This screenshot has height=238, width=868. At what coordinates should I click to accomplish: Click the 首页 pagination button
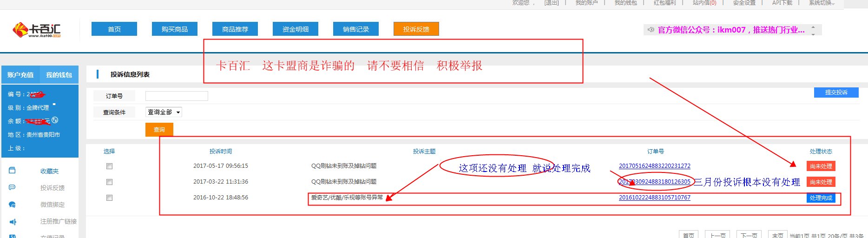coord(689,235)
